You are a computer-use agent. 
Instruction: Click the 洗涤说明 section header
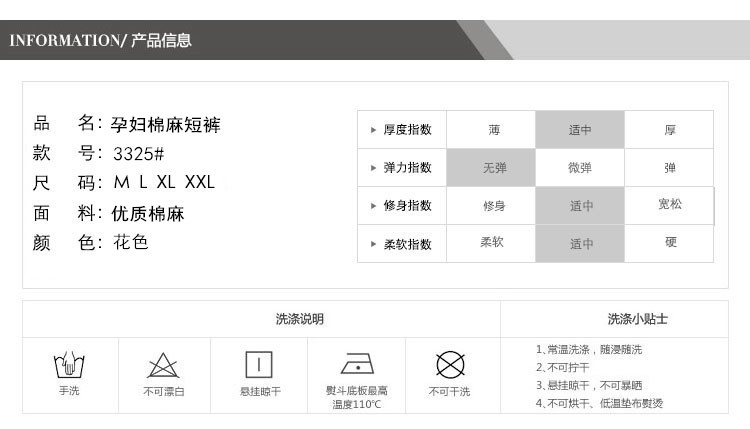(x=299, y=319)
